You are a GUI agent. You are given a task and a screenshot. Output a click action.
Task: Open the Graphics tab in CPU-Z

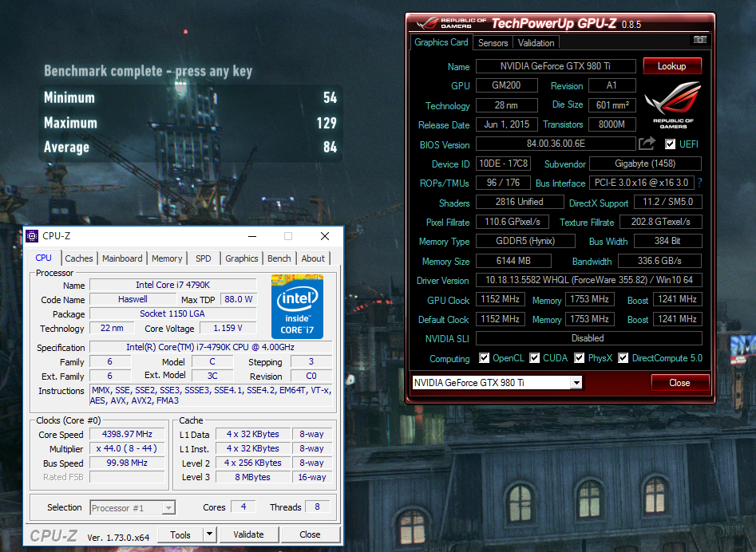pos(242,258)
